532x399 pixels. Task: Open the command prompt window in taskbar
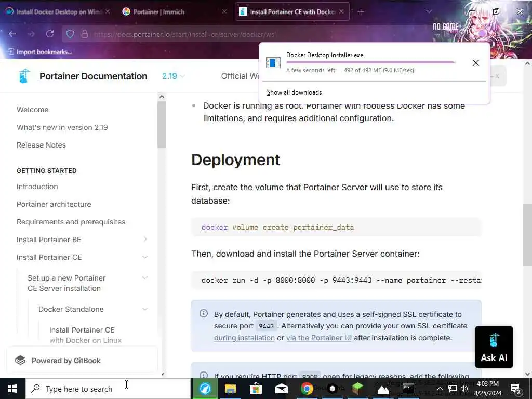pos(408,389)
